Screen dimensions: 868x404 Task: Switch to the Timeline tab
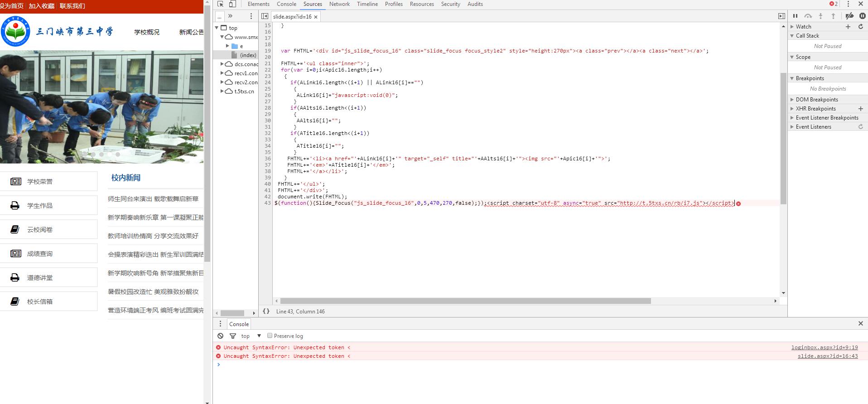coord(367,4)
